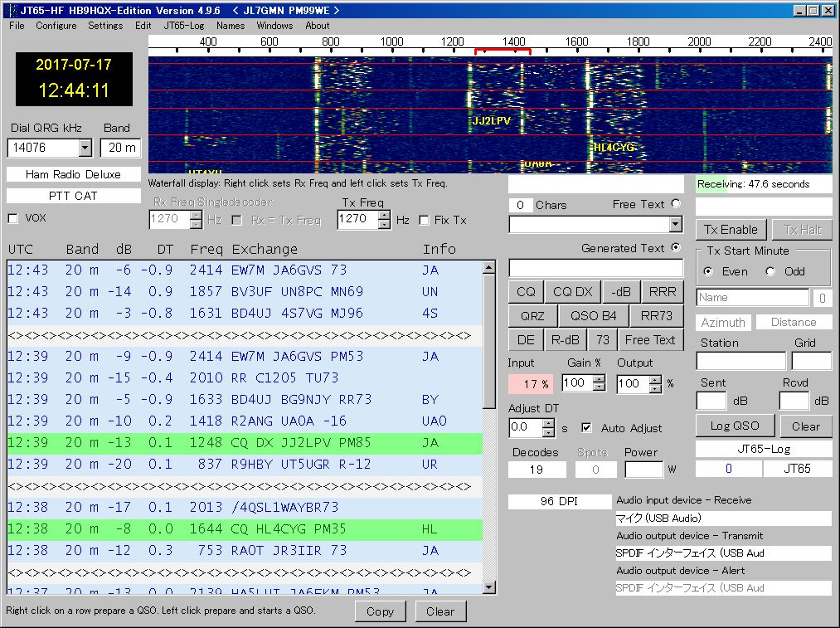Decrease the Output % value
840x628 pixels.
pos(655,387)
